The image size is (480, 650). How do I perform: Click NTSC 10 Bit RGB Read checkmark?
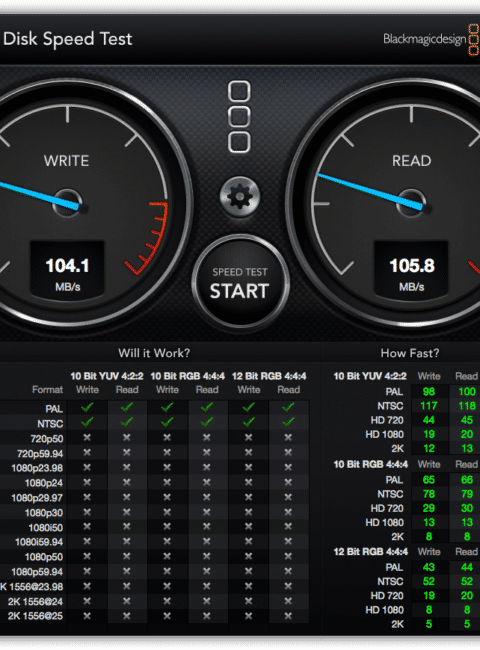(x=207, y=422)
